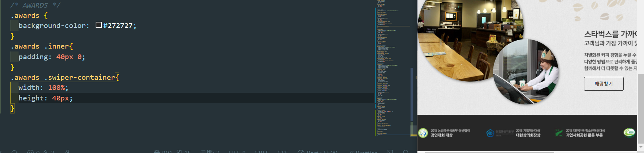Click the browser's vertical scrollbar down arrow
The width and height of the screenshot is (644, 153).
click(x=641, y=147)
